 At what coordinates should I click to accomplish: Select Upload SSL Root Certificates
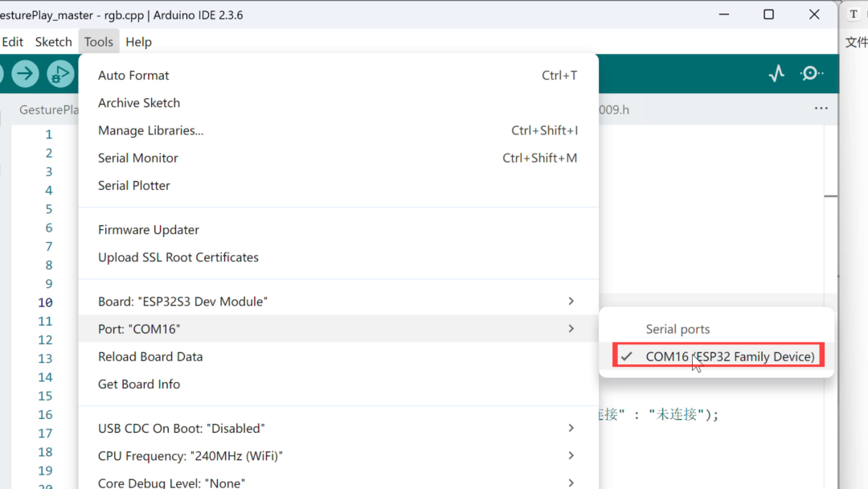pos(338,257)
